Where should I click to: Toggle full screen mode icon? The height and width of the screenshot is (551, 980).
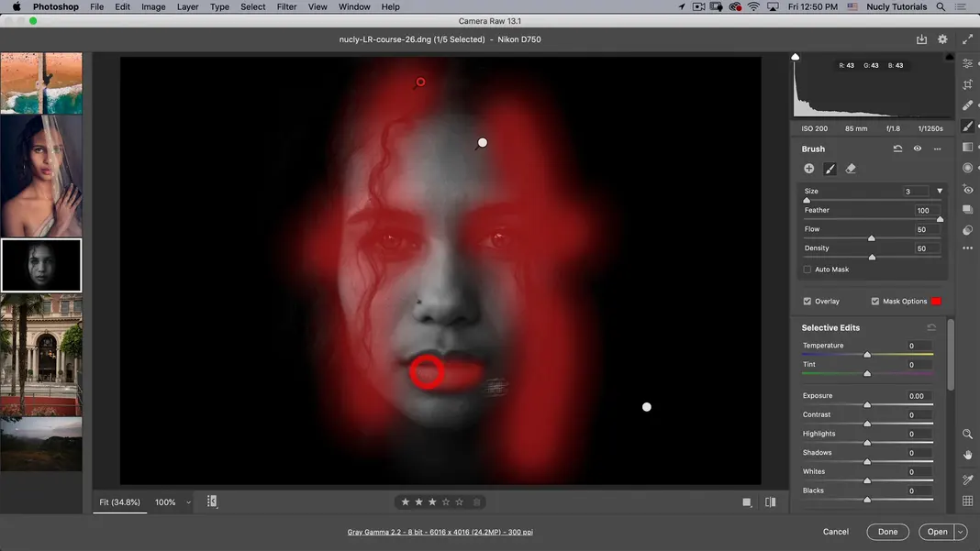(x=967, y=39)
